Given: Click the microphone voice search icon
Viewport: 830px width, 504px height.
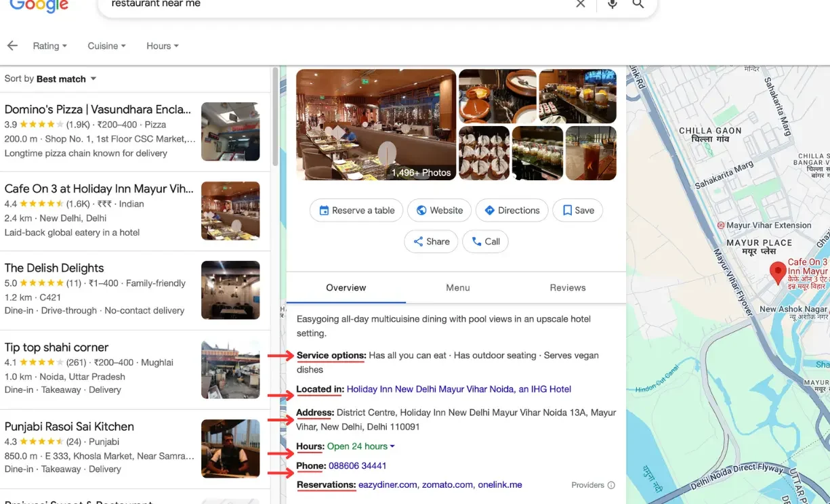Looking at the screenshot, I should point(613,4).
